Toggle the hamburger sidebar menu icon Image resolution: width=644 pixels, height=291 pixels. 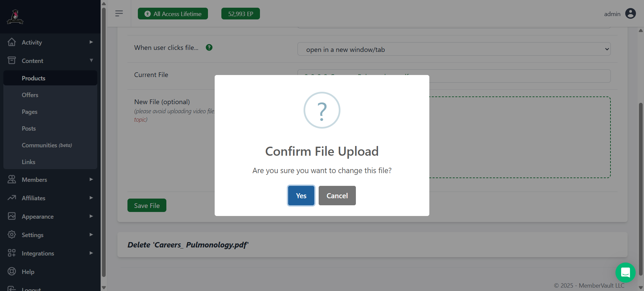pyautogui.click(x=119, y=13)
